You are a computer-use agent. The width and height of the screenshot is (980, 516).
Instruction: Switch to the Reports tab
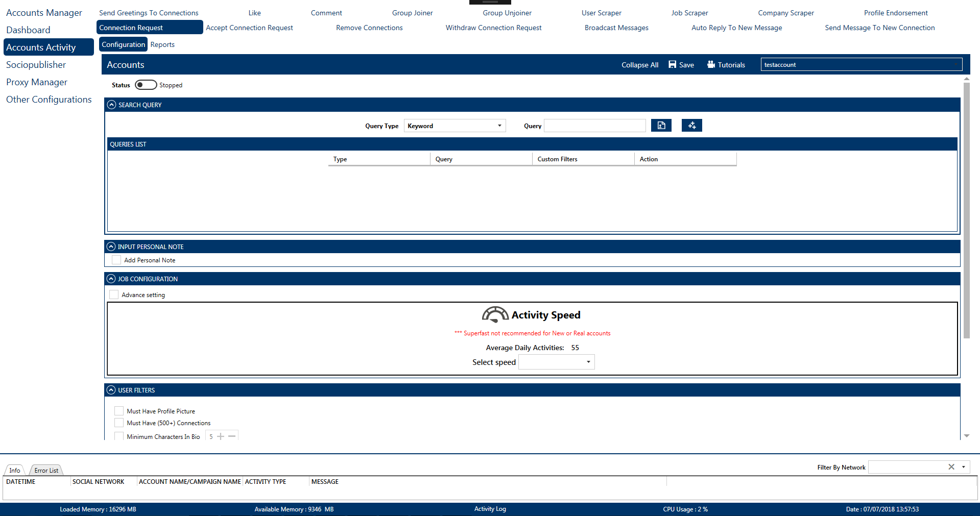(162, 44)
